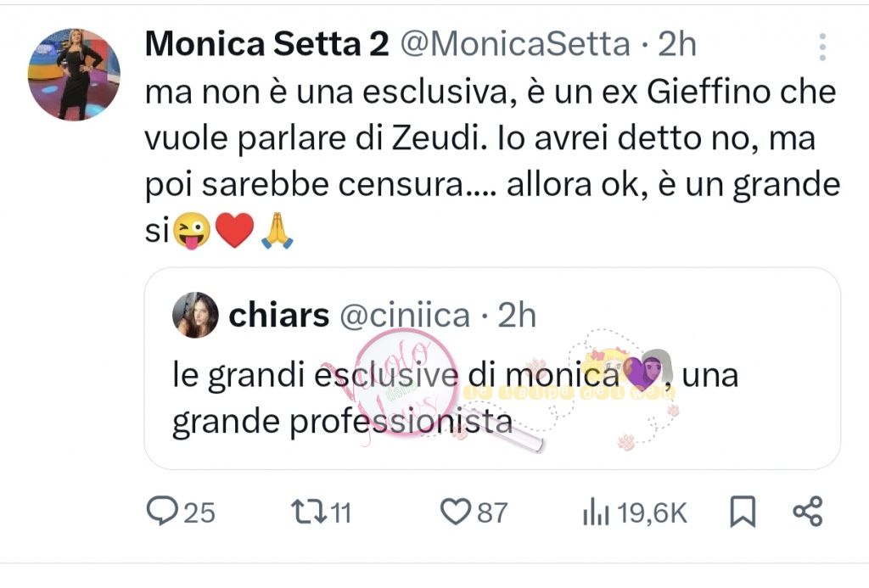Image resolution: width=869 pixels, height=588 pixels.
Task: Click the @MonicaSetta handle
Action: [x=515, y=46]
